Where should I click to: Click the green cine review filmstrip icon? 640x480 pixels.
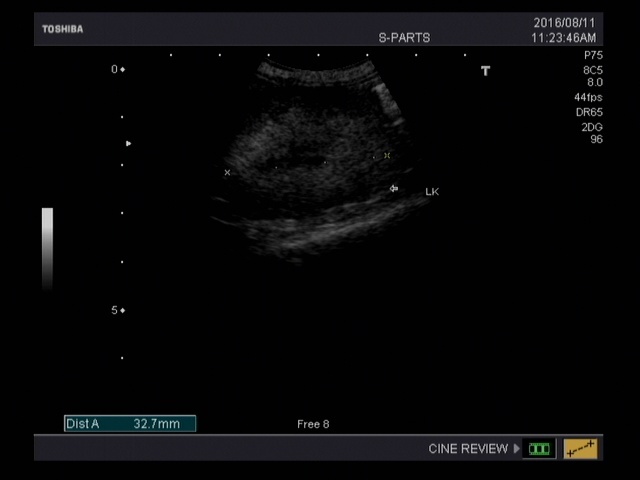click(539, 449)
